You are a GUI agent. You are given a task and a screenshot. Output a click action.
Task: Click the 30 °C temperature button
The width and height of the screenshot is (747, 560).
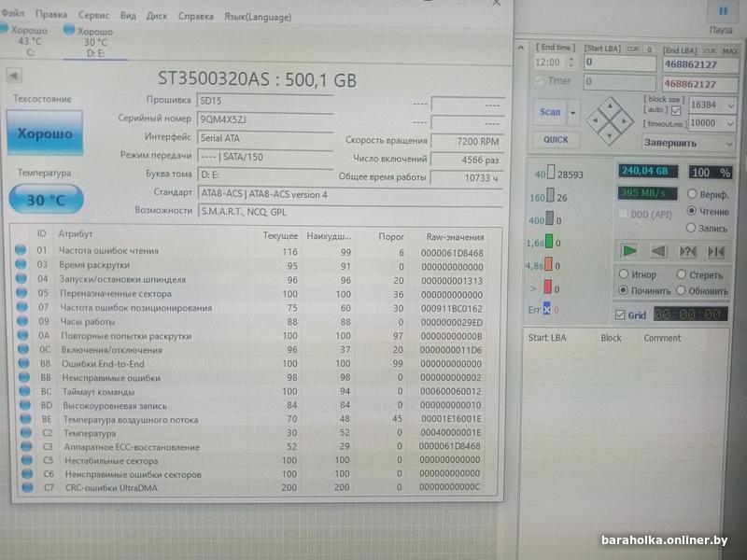pos(46,200)
